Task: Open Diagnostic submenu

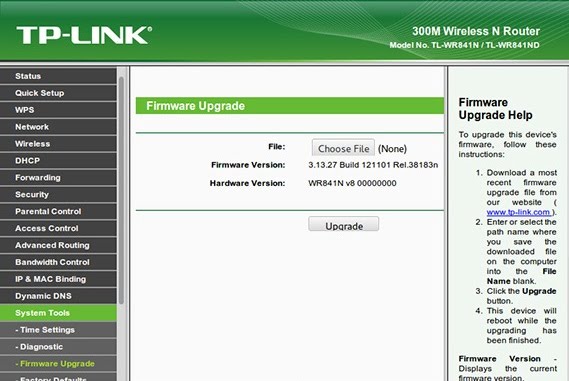Action: (58, 347)
